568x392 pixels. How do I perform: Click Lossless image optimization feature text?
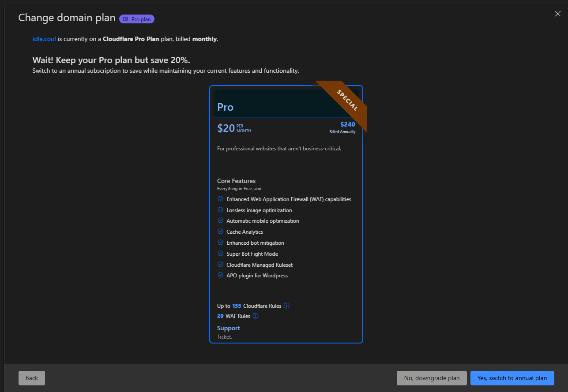pos(259,210)
